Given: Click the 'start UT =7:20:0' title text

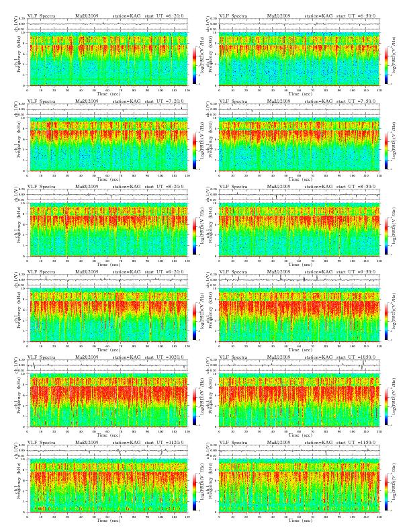Looking at the screenshot, I should click(x=165, y=101).
